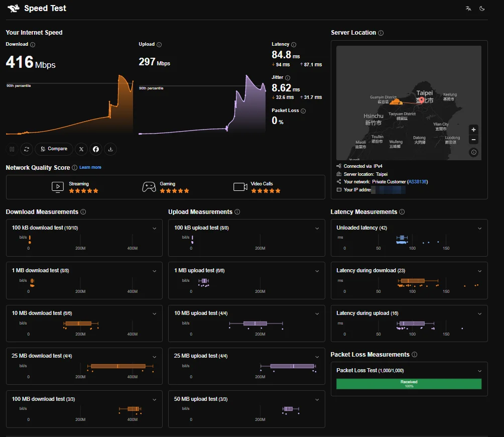
Task: Open the Learn more link
Action: click(x=90, y=167)
